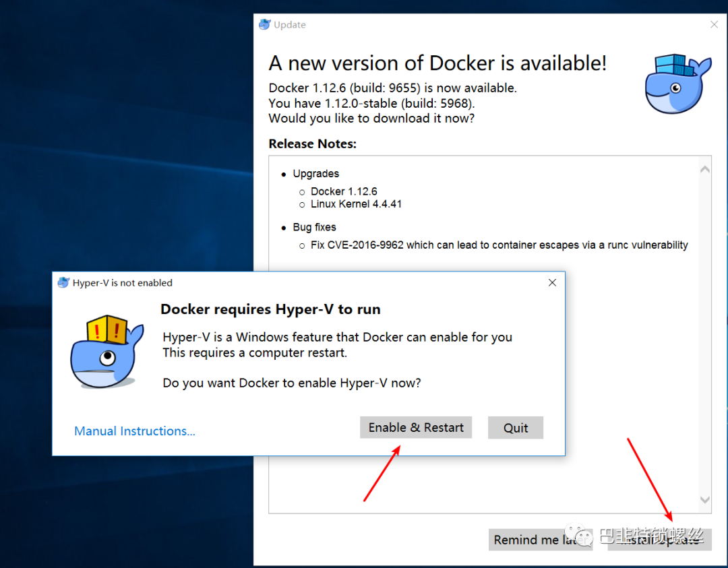Select the CVE-2016-9962 bug fix line
The height and width of the screenshot is (568, 728).
click(499, 245)
